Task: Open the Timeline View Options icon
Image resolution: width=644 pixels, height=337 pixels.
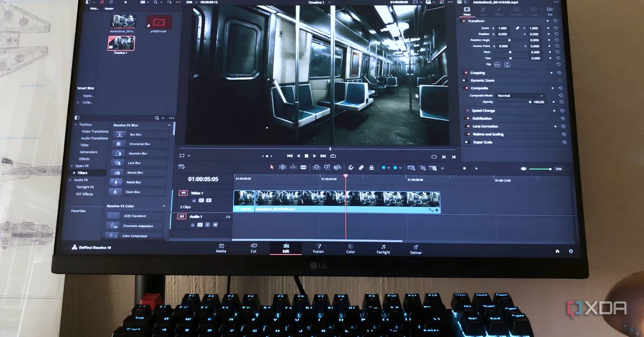Action: [x=181, y=166]
